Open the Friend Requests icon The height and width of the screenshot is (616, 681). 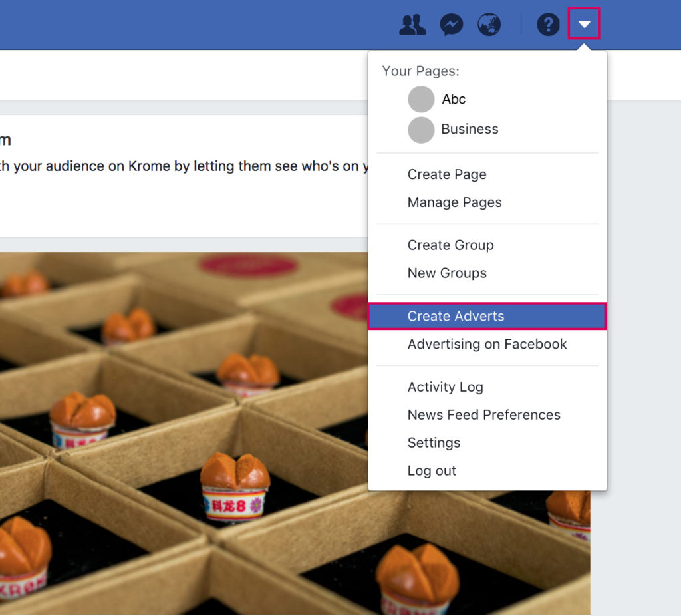click(x=412, y=24)
